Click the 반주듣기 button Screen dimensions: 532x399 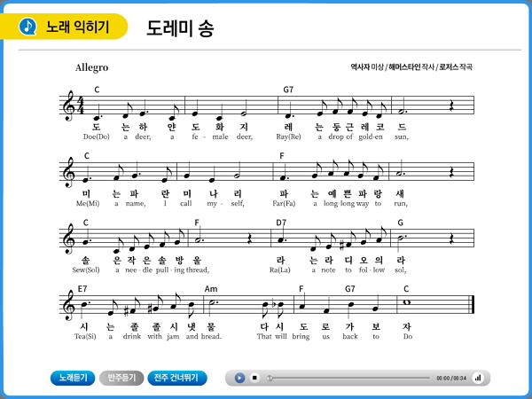tap(121, 378)
